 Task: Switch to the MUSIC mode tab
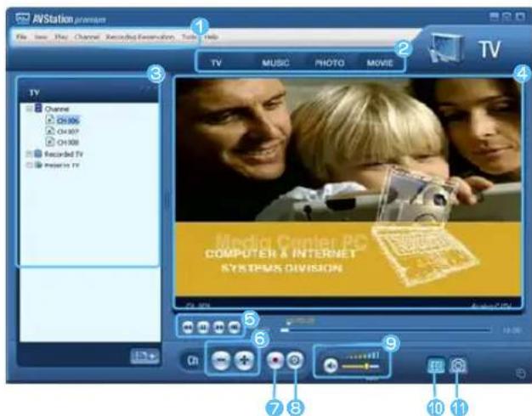coord(275,63)
